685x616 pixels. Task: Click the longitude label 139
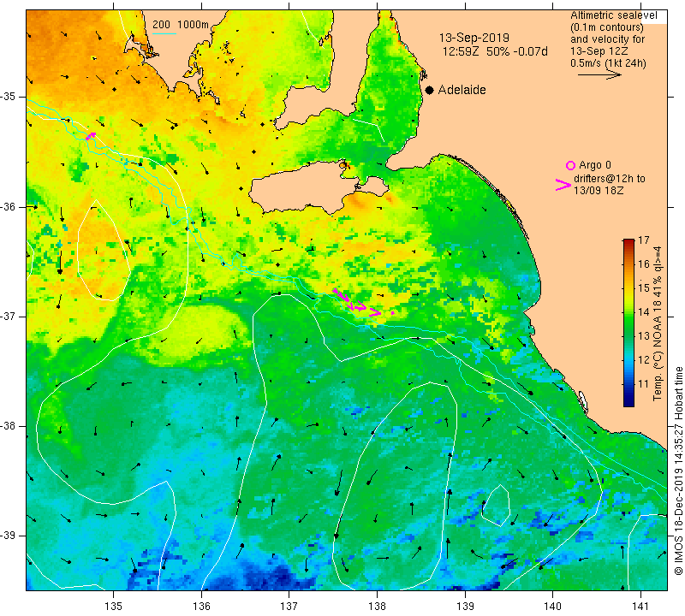coord(465,606)
